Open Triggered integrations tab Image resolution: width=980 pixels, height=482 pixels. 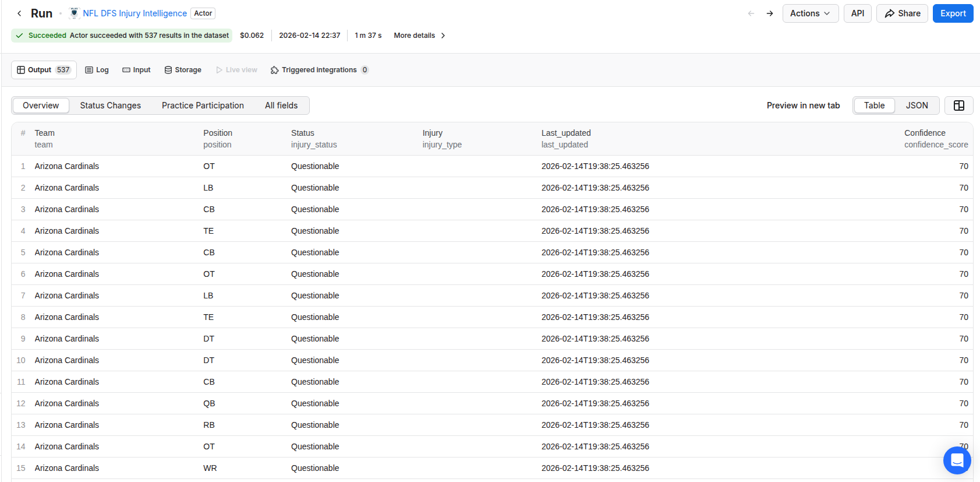click(x=319, y=70)
